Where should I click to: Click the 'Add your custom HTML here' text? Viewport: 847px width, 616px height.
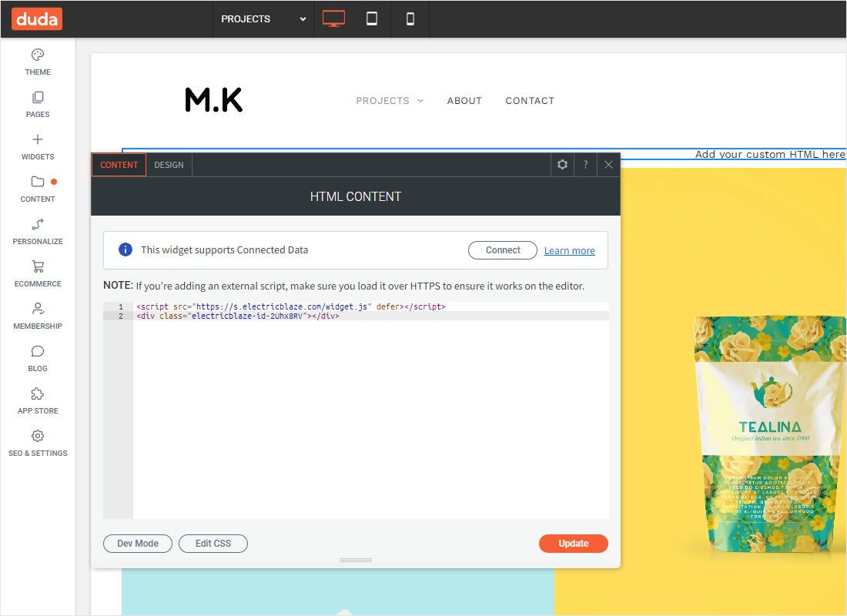tap(770, 155)
